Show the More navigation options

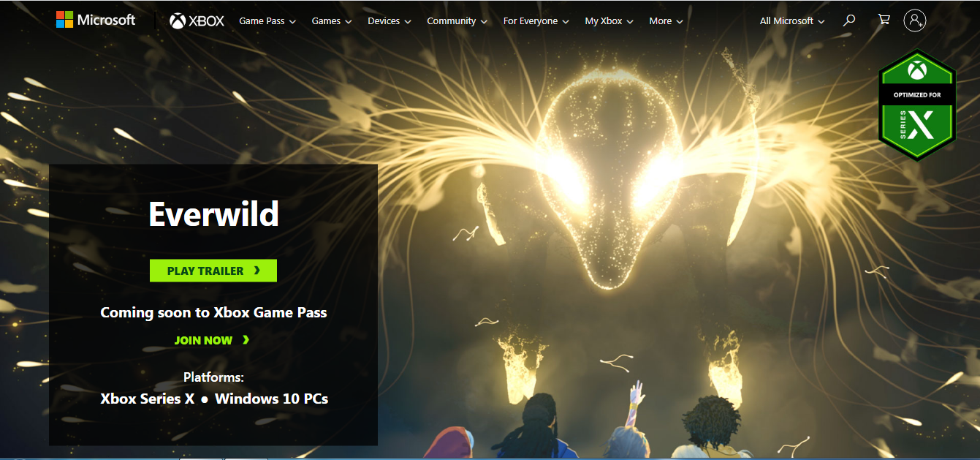pyautogui.click(x=666, y=21)
